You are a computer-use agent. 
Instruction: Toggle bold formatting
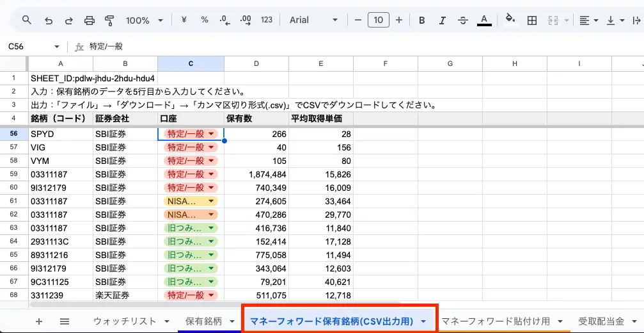tap(422, 20)
